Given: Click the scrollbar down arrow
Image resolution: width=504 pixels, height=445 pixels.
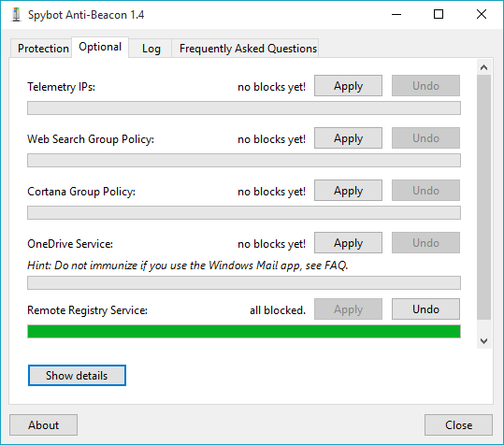Looking at the screenshot, I should [x=483, y=341].
